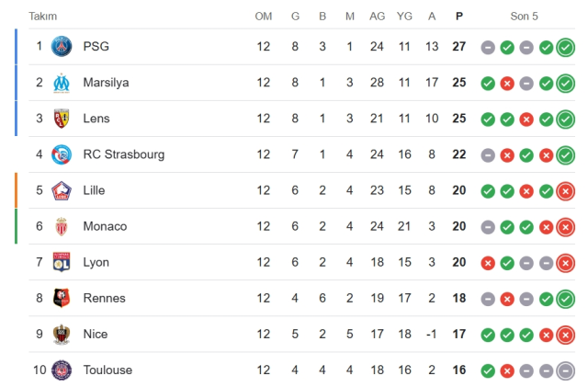Click Lyon's first red loss icon

pyautogui.click(x=488, y=263)
